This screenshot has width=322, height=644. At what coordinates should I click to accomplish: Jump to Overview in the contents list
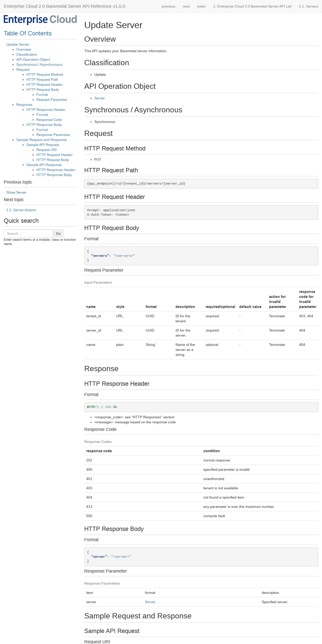point(24,49)
